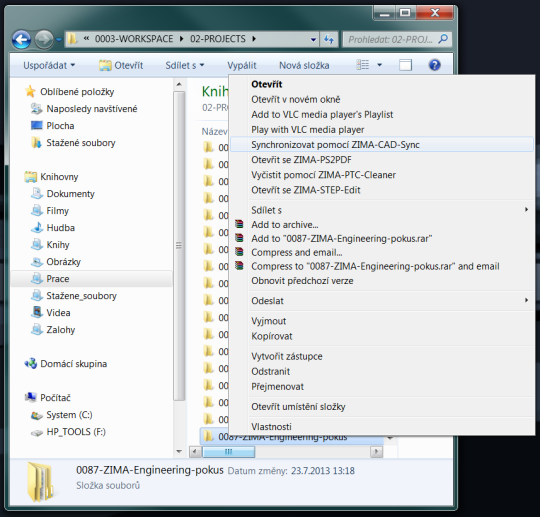
Task: Open the Videa library
Action: [x=51, y=313]
